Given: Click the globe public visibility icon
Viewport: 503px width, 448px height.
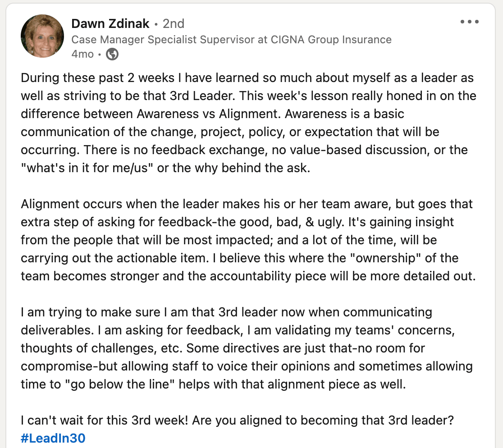Looking at the screenshot, I should click(112, 54).
